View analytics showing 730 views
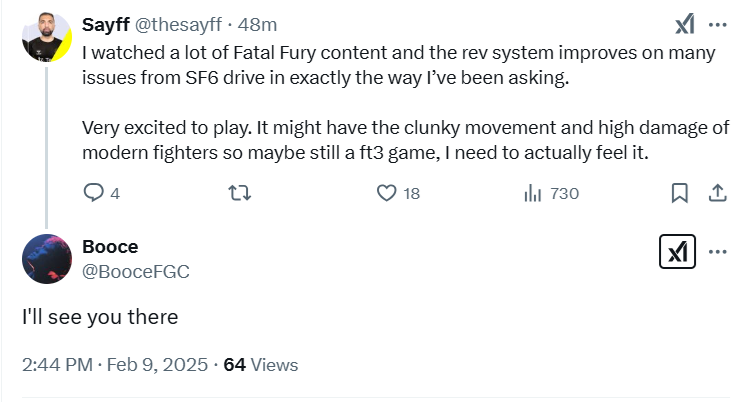The height and width of the screenshot is (402, 750). tap(551, 193)
